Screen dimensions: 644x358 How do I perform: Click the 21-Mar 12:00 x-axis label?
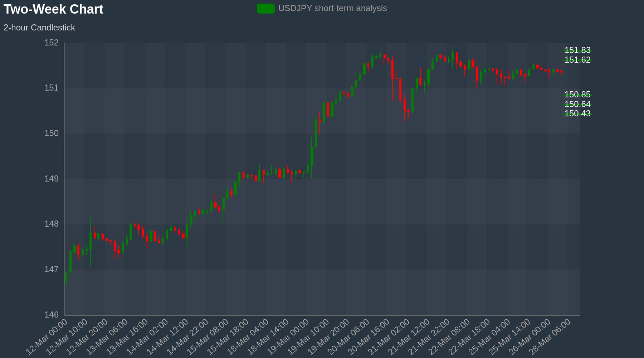point(409,337)
